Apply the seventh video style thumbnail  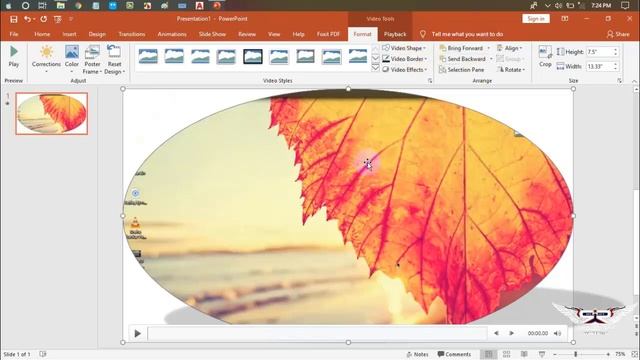[x=305, y=56]
